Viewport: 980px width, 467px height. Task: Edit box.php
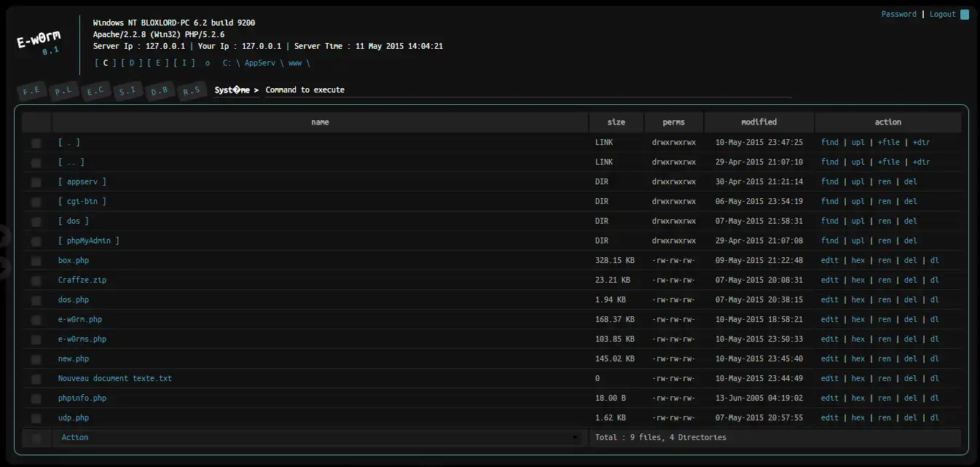(x=830, y=260)
